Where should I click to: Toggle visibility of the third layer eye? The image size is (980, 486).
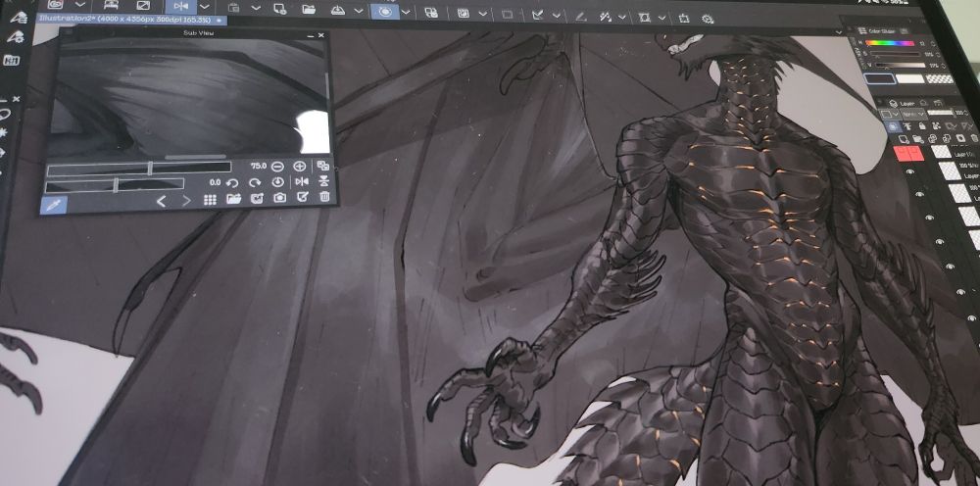click(x=929, y=218)
